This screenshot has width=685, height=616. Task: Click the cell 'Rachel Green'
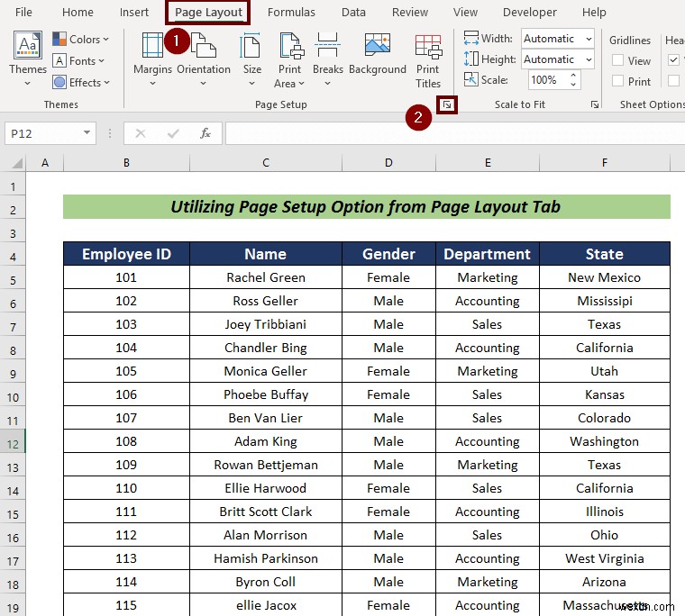pyautogui.click(x=266, y=277)
